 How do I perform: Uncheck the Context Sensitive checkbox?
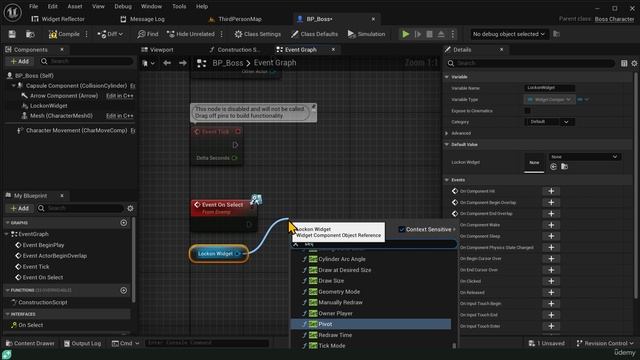(x=401, y=230)
